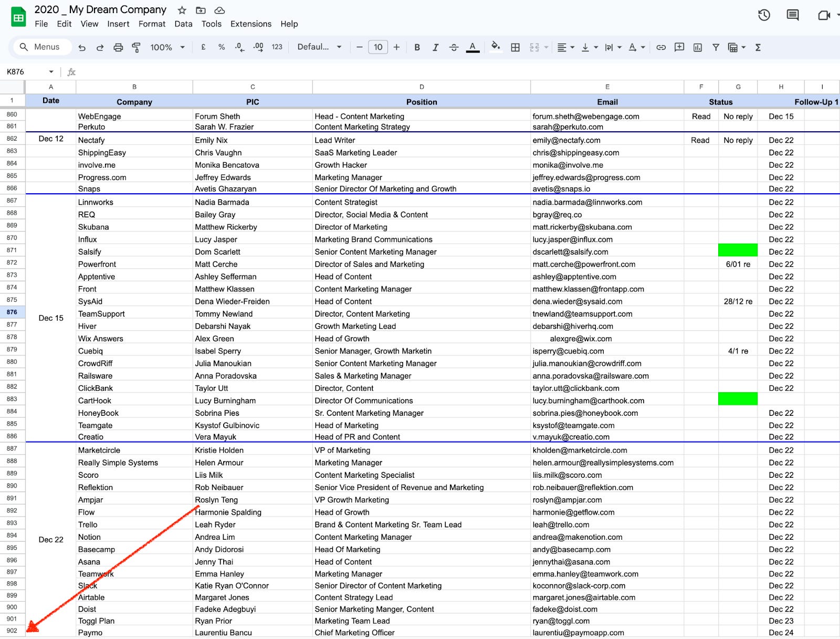
Task: Select the Position header cell
Action: point(422,102)
